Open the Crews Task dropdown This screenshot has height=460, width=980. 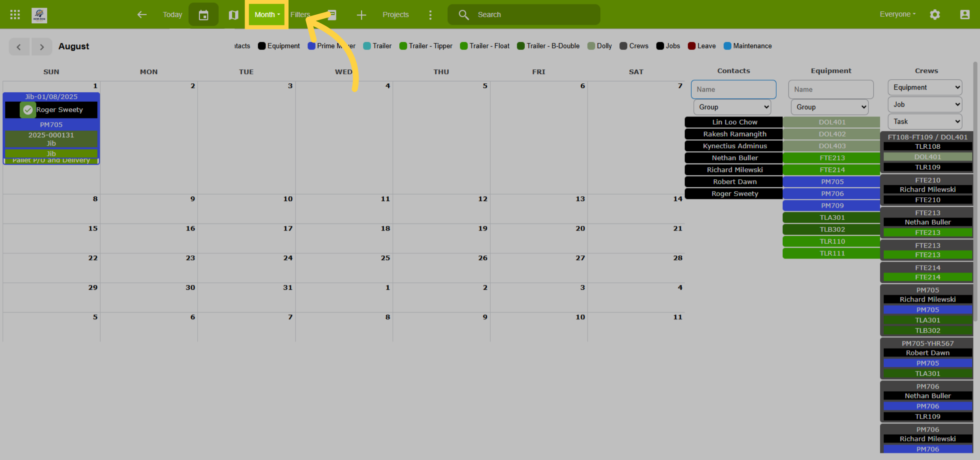[x=925, y=121]
